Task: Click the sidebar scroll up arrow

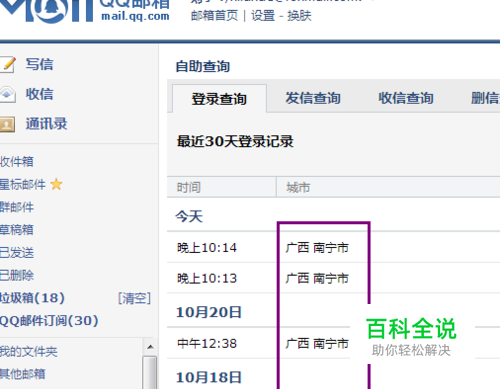Action: pos(150,347)
